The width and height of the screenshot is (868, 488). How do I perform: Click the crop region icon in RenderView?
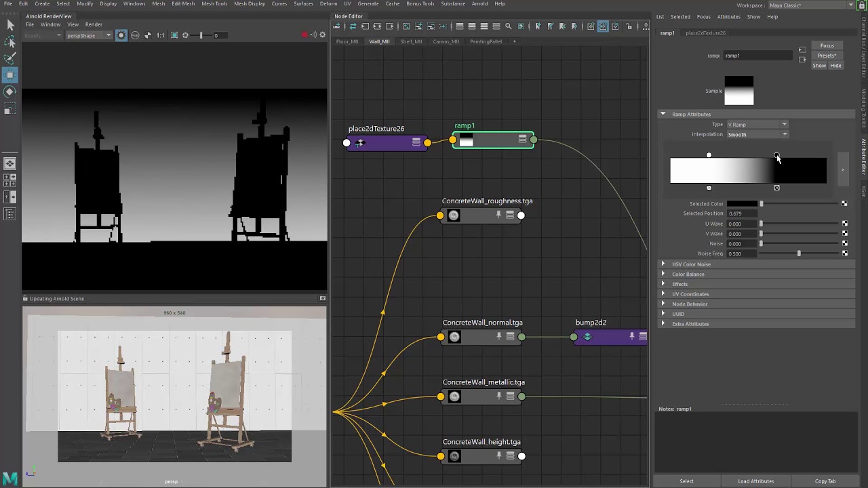(x=174, y=35)
